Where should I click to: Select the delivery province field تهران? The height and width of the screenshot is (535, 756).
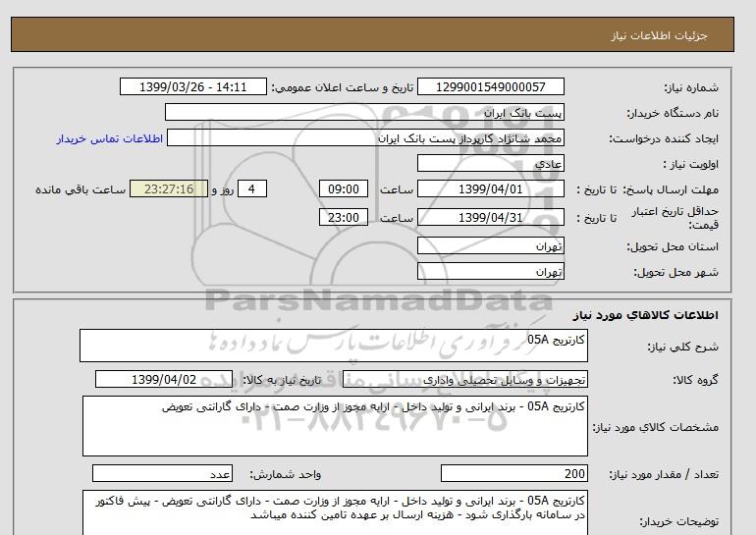pyautogui.click(x=490, y=245)
